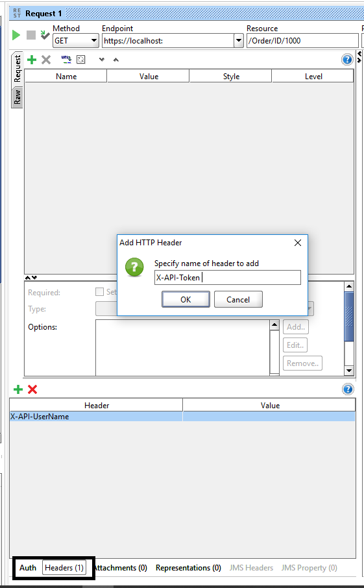This screenshot has width=364, height=588.
Task: Toggle the splitter collapse arrows under the parameter table
Action: tap(31, 278)
